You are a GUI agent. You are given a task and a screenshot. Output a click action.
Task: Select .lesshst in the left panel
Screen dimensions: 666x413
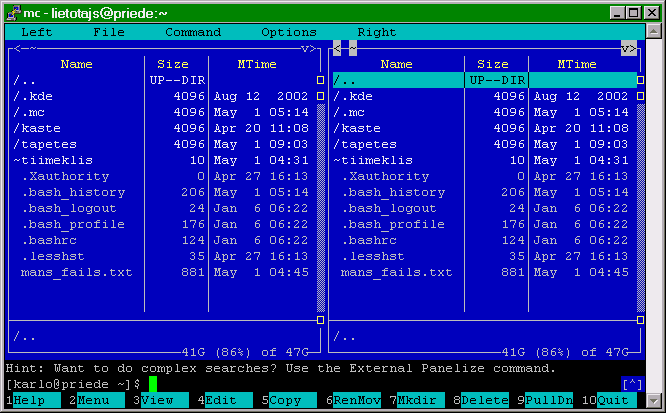164,256
